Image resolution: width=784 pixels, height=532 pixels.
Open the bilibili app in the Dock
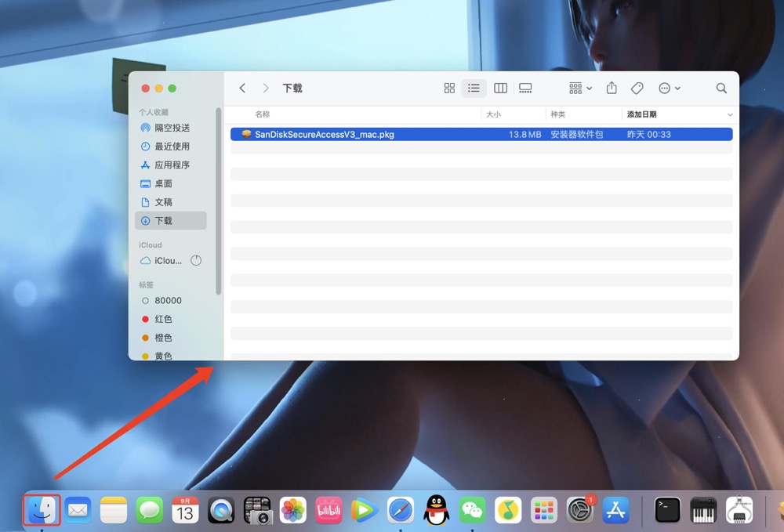point(328,510)
